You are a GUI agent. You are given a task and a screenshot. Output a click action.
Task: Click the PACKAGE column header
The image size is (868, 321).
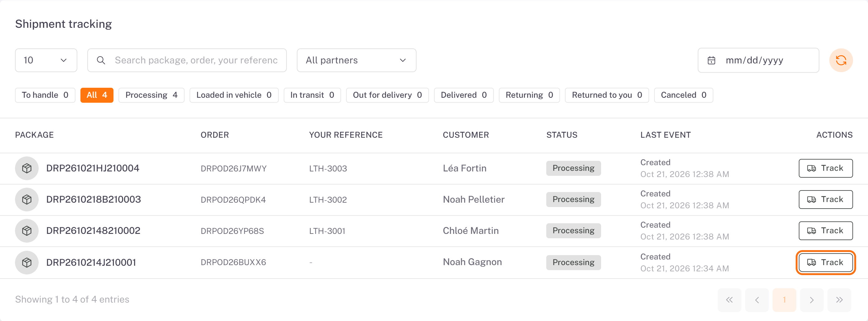[34, 135]
